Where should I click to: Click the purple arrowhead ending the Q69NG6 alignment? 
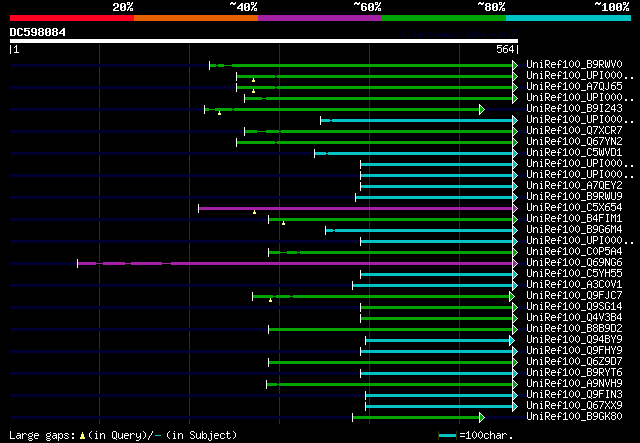pyautogui.click(x=515, y=263)
